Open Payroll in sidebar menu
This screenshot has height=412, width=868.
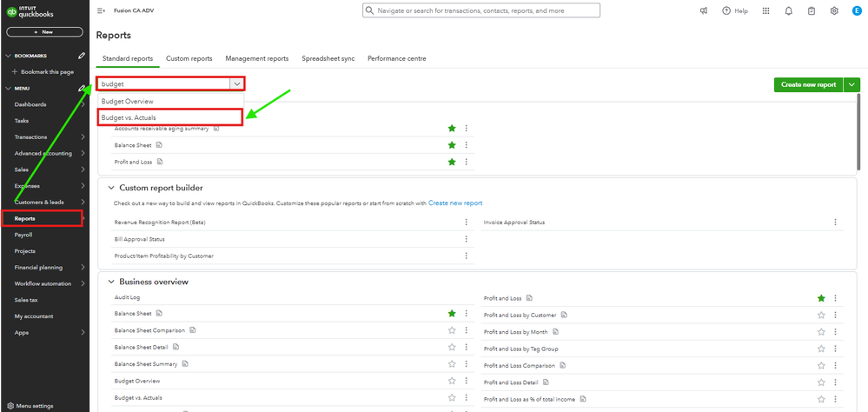pyautogui.click(x=24, y=235)
